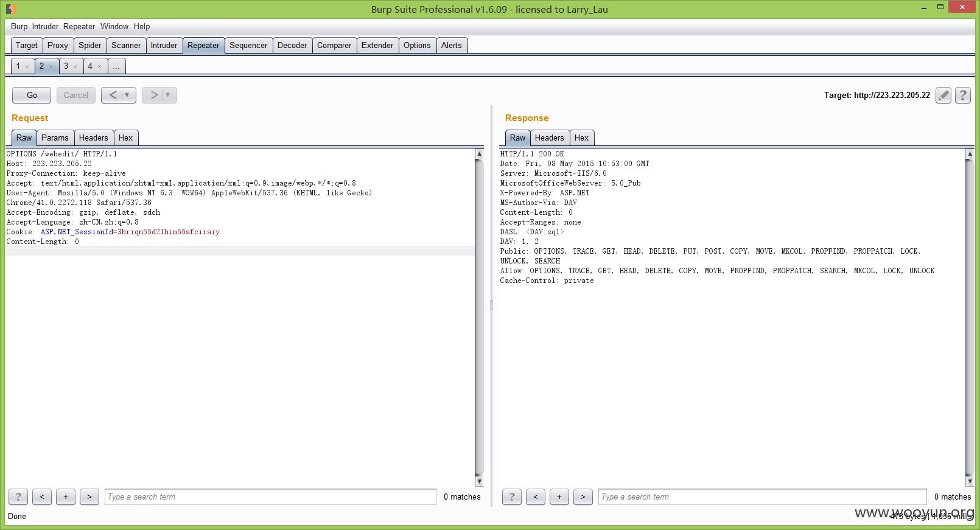Open Repeater help question mark icon
The width and height of the screenshot is (980, 530).
pyautogui.click(x=963, y=95)
